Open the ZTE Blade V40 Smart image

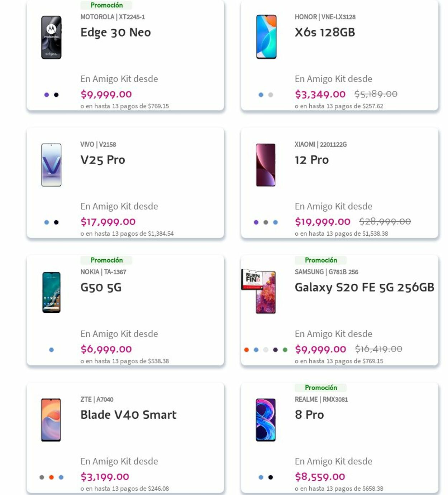pos(51,420)
